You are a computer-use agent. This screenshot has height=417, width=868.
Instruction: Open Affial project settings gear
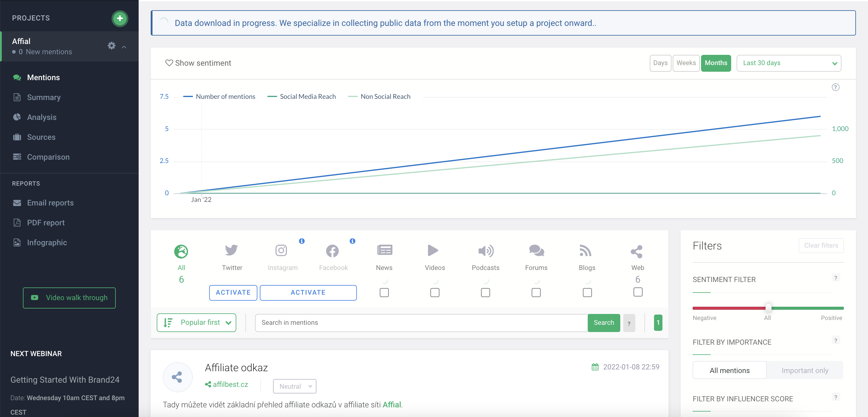[112, 45]
